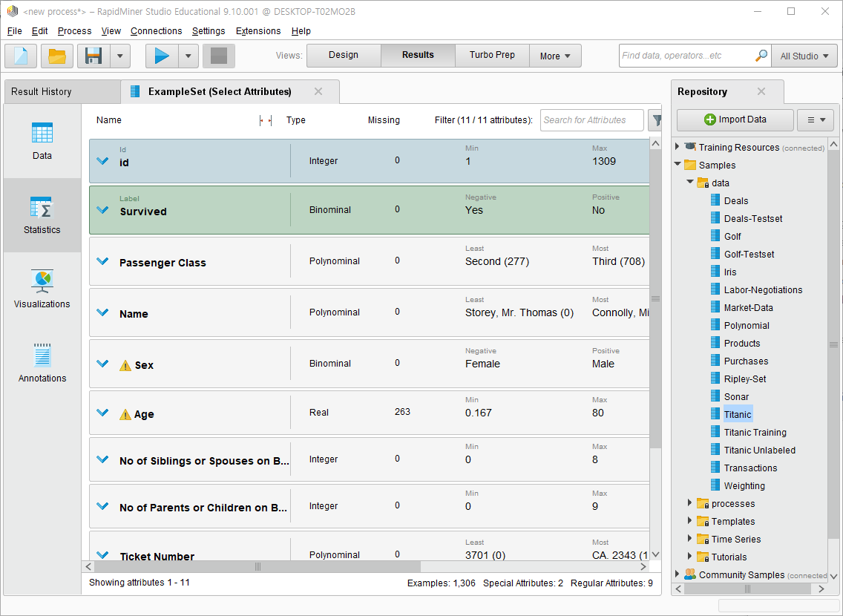Collapse the Samples tree node
The height and width of the screenshot is (616, 843).
pos(678,164)
